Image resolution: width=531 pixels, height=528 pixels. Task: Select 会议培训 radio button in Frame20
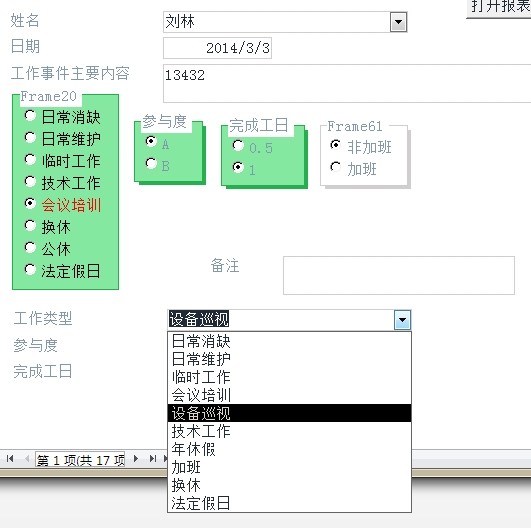click(30, 204)
